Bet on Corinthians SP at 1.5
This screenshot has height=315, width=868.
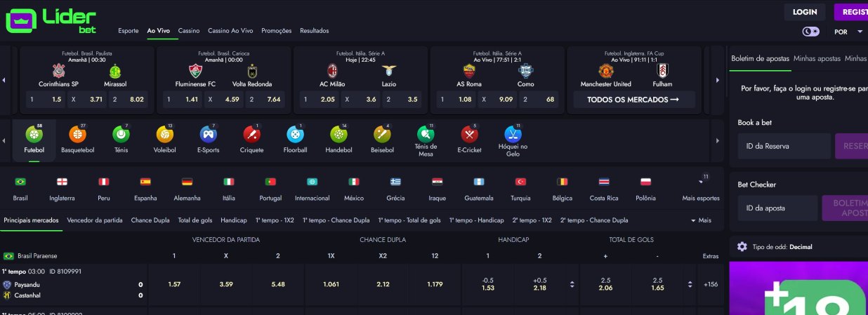[46, 100]
